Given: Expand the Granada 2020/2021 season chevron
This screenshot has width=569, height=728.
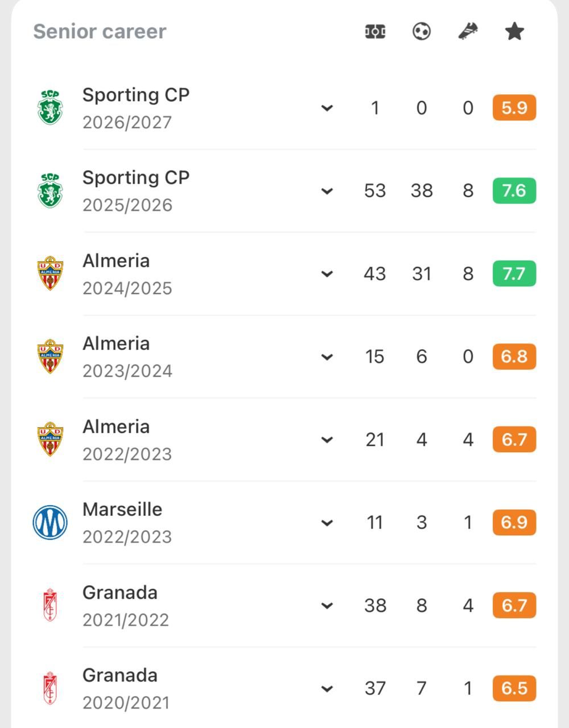Looking at the screenshot, I should (x=327, y=689).
